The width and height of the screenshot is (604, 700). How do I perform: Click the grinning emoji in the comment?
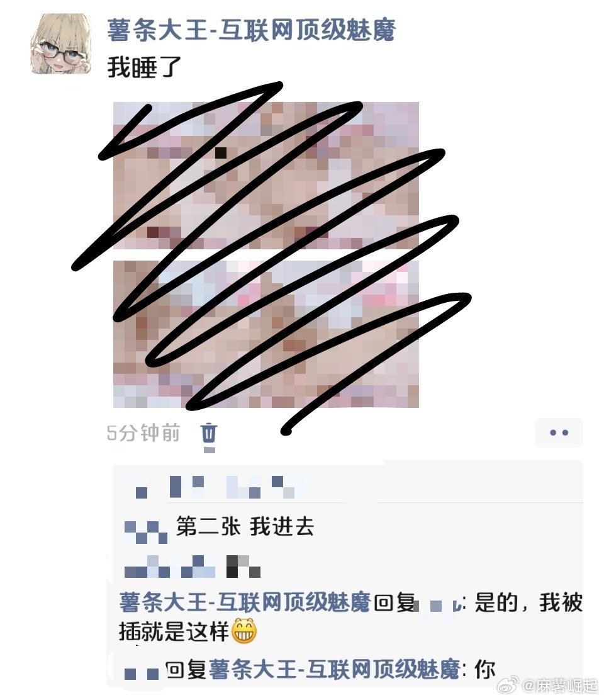[243, 631]
